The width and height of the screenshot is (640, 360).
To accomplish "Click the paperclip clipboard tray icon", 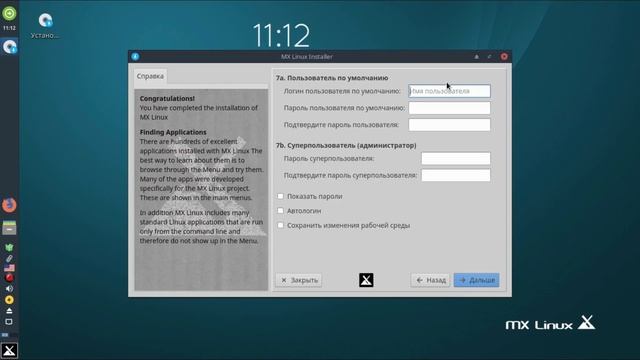I will [9, 258].
